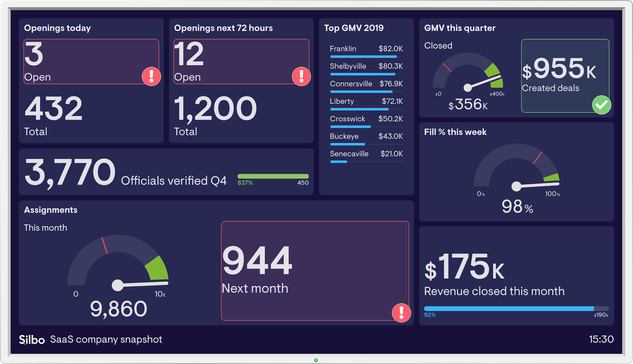Click the 92% revenue progress label
Viewport: 633px width, 364px height.
click(430, 315)
